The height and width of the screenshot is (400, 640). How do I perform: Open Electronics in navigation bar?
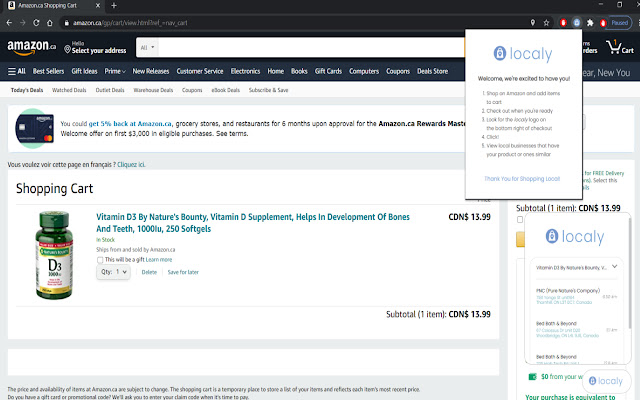pyautogui.click(x=245, y=71)
